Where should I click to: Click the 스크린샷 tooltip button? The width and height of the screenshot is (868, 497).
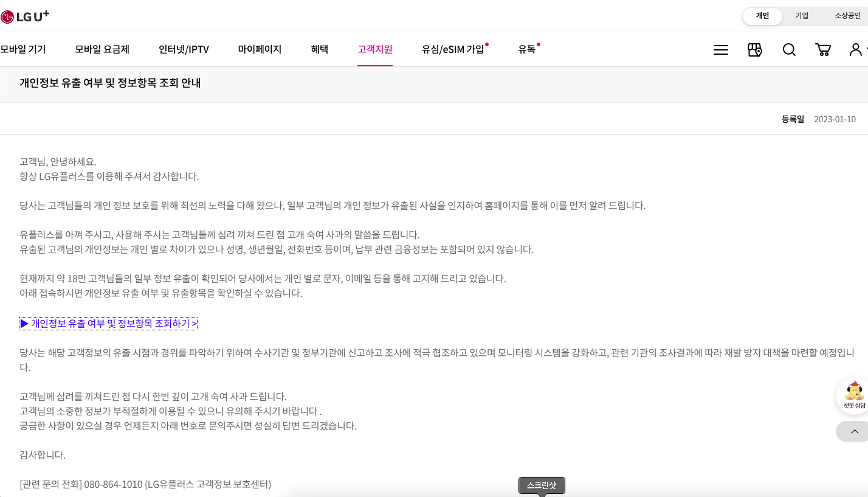pyautogui.click(x=542, y=485)
